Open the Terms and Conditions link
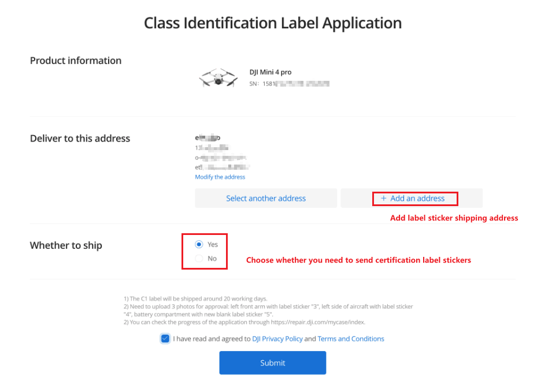This screenshot has width=552, height=392. [x=351, y=339]
